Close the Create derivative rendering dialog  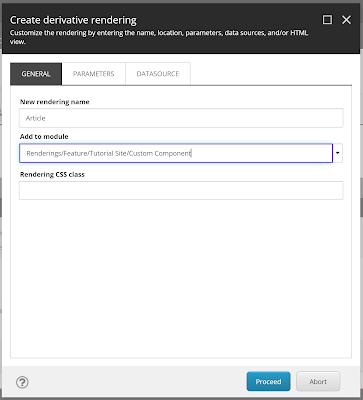point(346,20)
